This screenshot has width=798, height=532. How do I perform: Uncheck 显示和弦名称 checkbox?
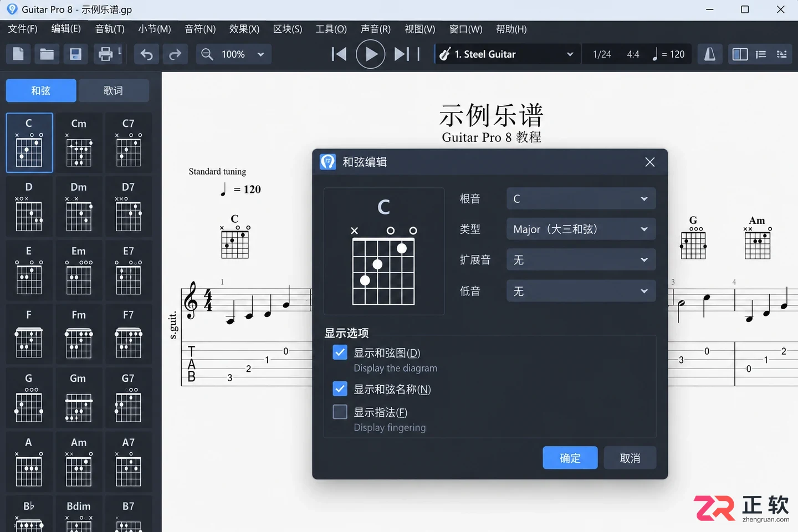340,389
